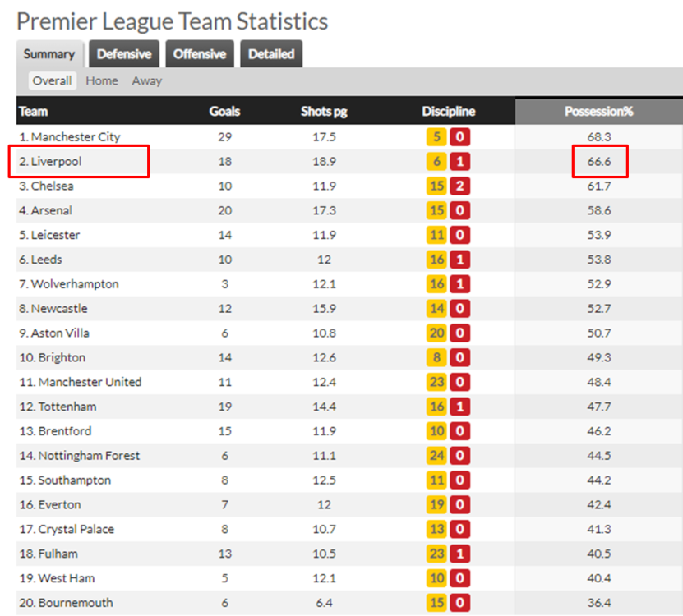Image resolution: width=683 pixels, height=616 pixels.
Task: Open the Bournemouth team link
Action: [76, 603]
